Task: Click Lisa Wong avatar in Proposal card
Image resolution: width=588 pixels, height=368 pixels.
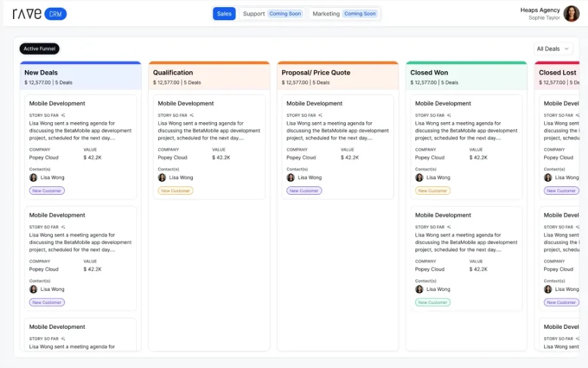Action: point(291,177)
